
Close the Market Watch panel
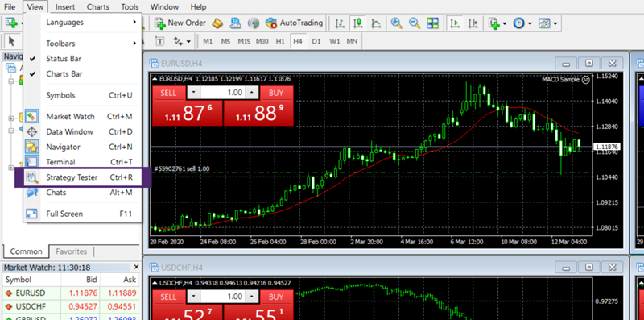136,267
